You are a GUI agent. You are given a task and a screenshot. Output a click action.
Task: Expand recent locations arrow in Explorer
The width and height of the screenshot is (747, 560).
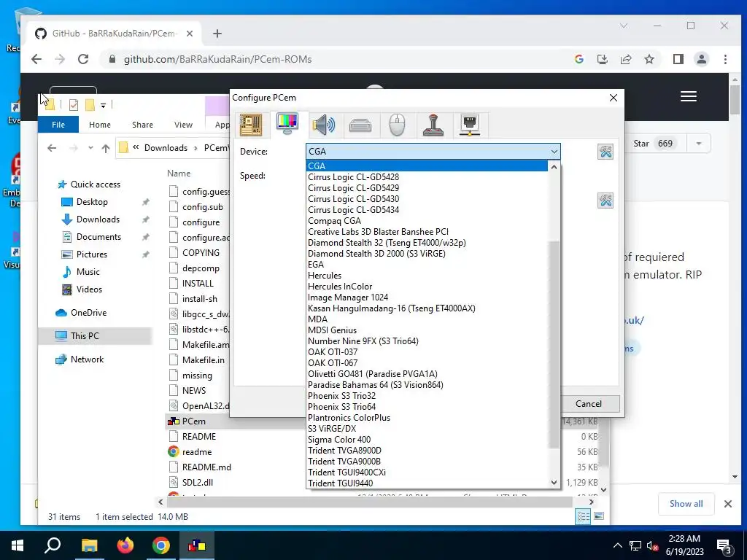(90, 148)
